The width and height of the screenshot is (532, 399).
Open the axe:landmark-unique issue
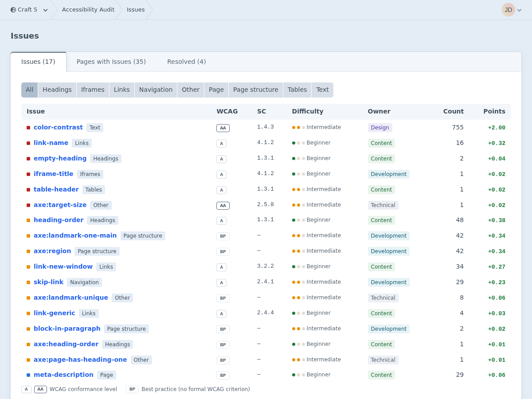(x=71, y=297)
